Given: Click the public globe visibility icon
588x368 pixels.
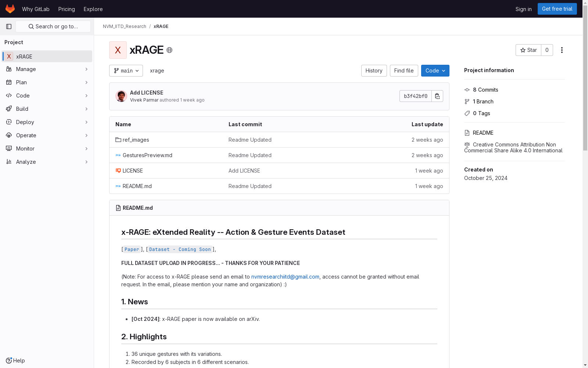Looking at the screenshot, I should point(169,50).
